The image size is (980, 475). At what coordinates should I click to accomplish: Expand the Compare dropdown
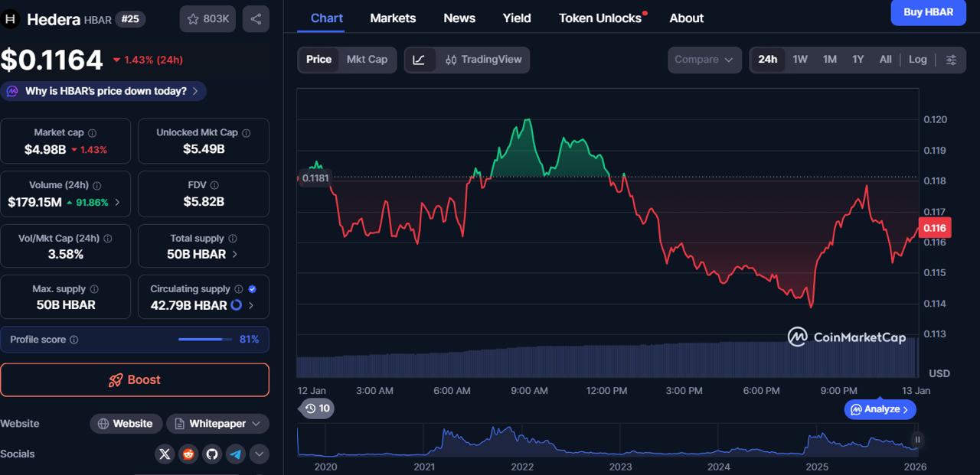tap(704, 59)
